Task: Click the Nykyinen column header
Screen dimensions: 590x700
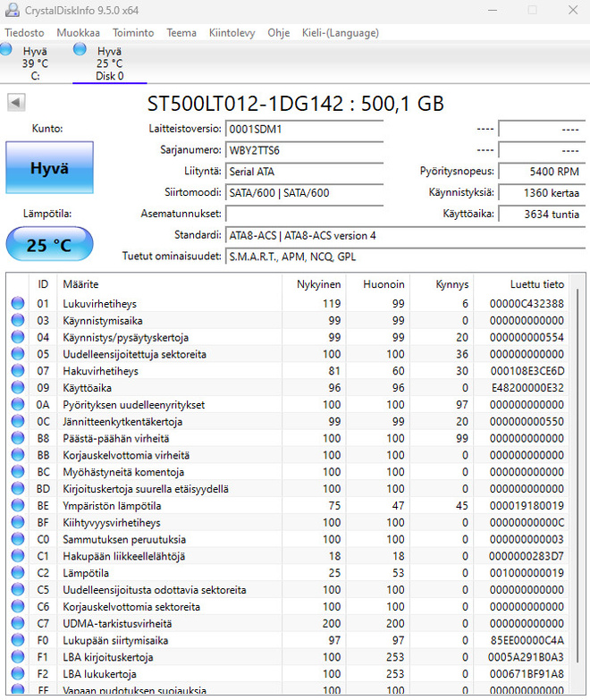Action: 314,284
